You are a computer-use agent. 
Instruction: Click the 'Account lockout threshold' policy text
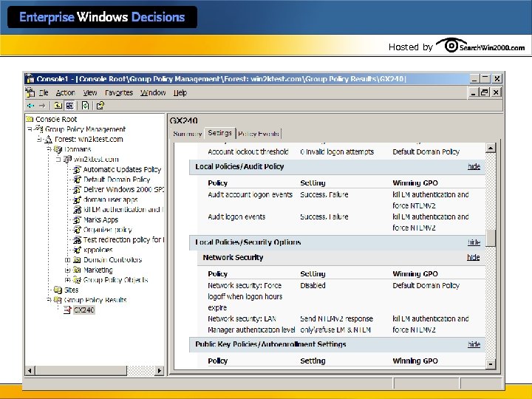pos(248,151)
